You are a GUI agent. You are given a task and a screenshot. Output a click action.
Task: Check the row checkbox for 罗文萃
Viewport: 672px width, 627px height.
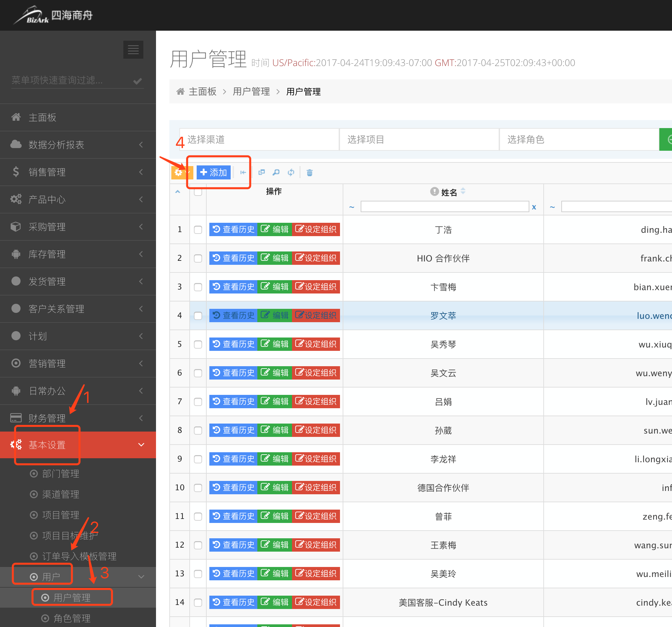pyautogui.click(x=198, y=316)
